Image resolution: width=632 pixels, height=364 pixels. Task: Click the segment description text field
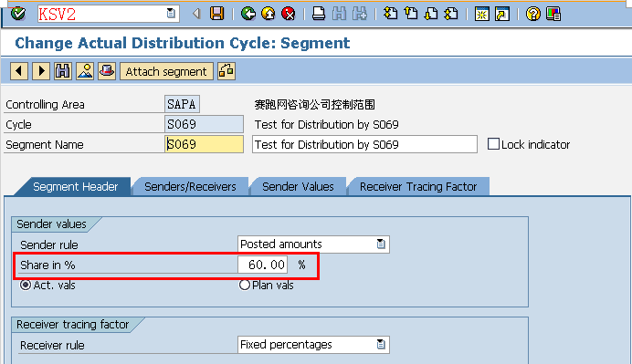364,144
